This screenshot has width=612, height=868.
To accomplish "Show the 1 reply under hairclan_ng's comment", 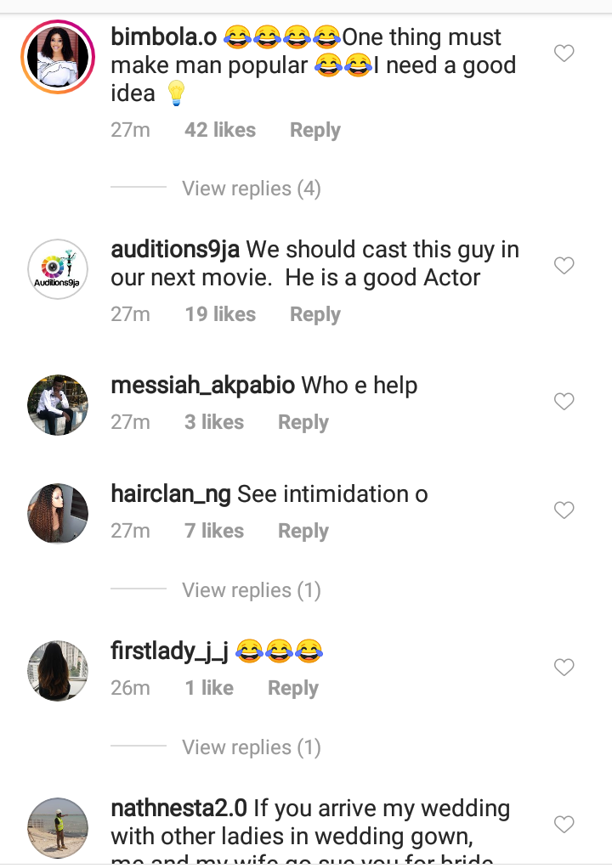I will [x=252, y=589].
